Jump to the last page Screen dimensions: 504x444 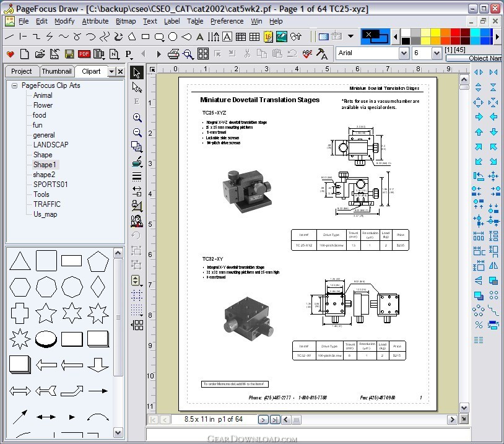tap(275, 420)
